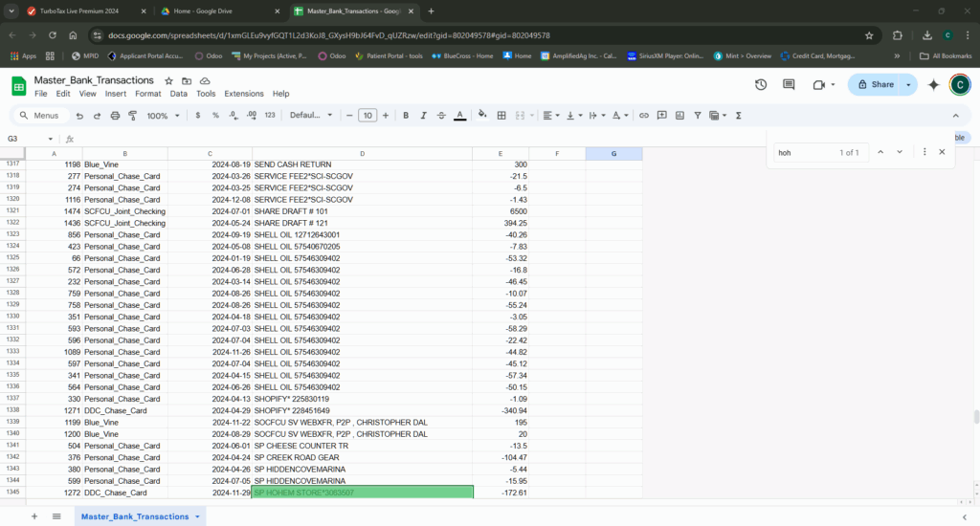Open the Default font dropdown
The image size is (980, 526).
pyautogui.click(x=311, y=116)
